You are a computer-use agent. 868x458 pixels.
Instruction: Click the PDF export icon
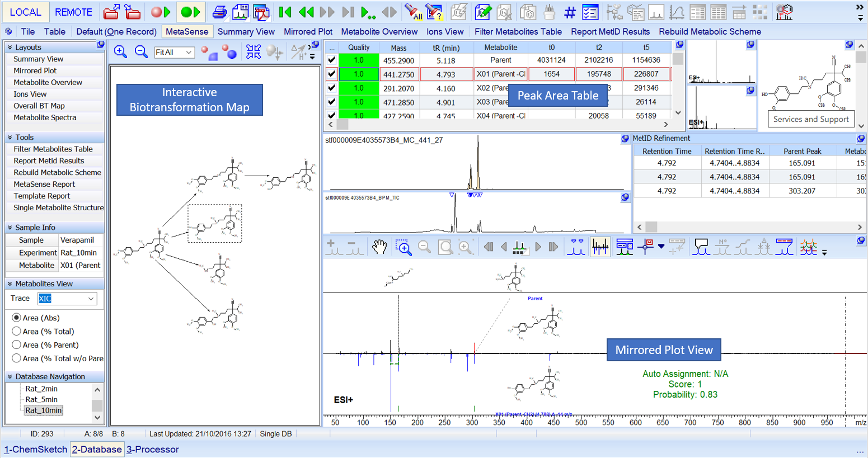(261, 12)
